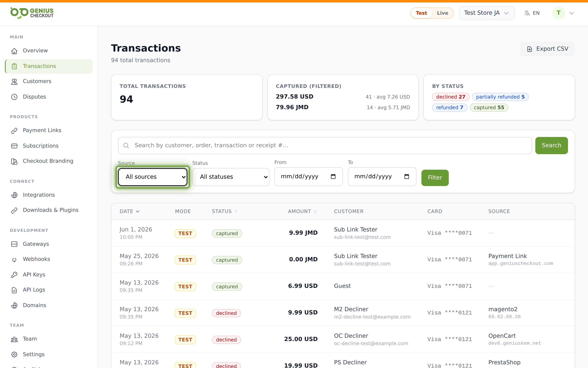Click the Genius Checkout logo
The height and width of the screenshot is (368, 588).
pos(32,13)
